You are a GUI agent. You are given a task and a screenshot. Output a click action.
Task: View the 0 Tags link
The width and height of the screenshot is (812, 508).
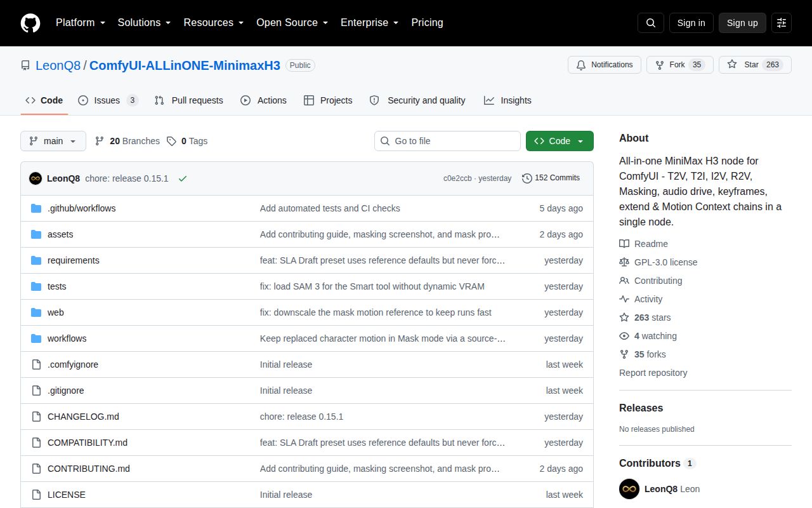point(187,141)
